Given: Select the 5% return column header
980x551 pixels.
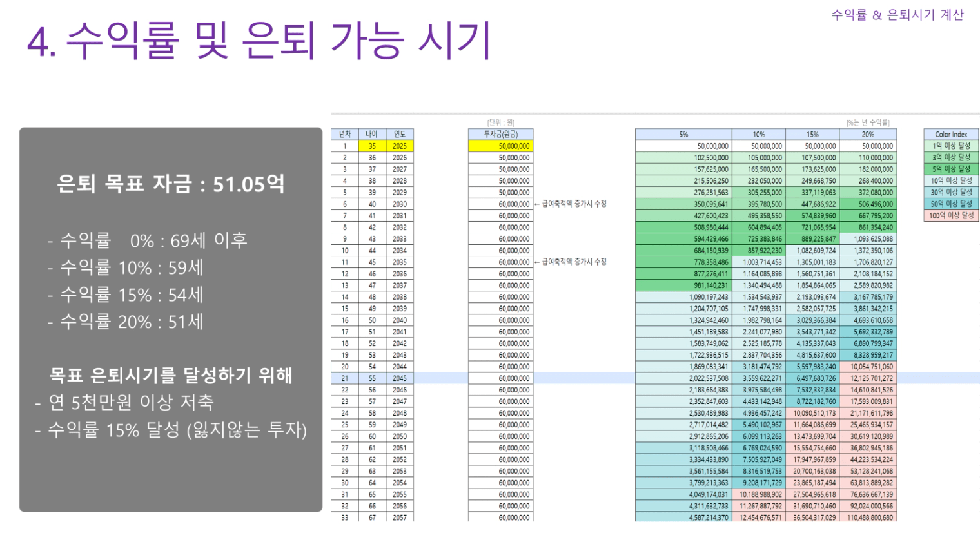Looking at the screenshot, I should pyautogui.click(x=683, y=134).
